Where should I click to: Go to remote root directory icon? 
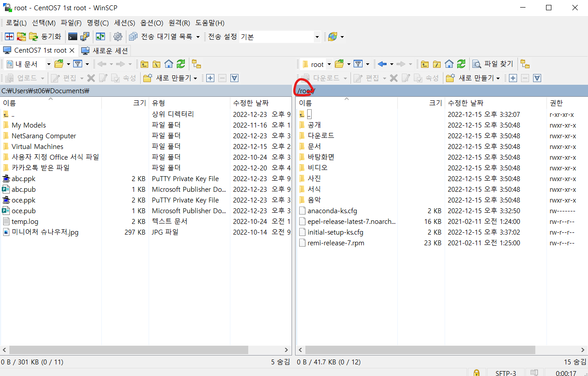point(437,64)
